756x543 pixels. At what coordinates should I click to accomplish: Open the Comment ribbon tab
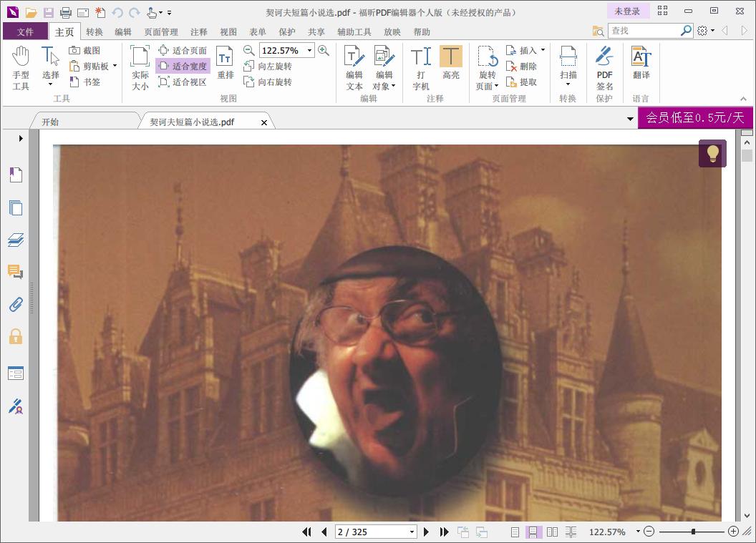click(199, 31)
